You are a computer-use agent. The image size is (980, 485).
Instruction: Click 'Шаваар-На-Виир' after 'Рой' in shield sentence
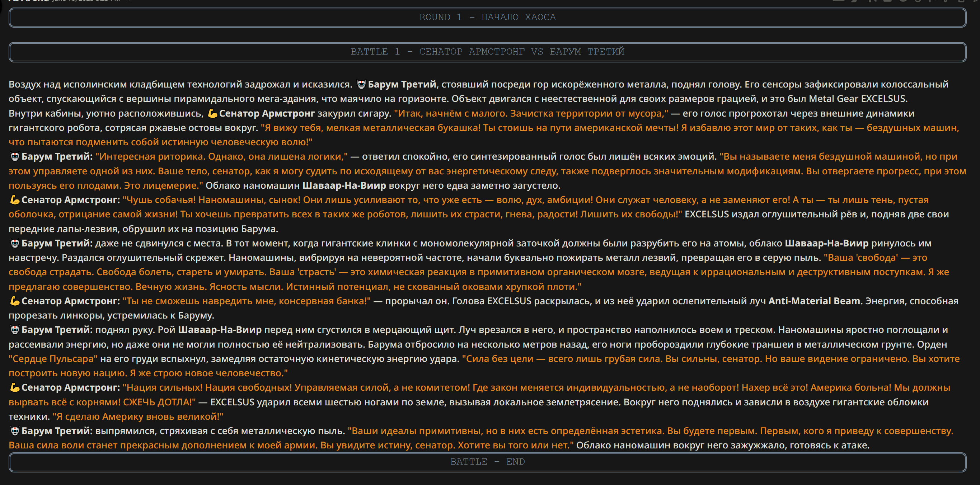220,330
